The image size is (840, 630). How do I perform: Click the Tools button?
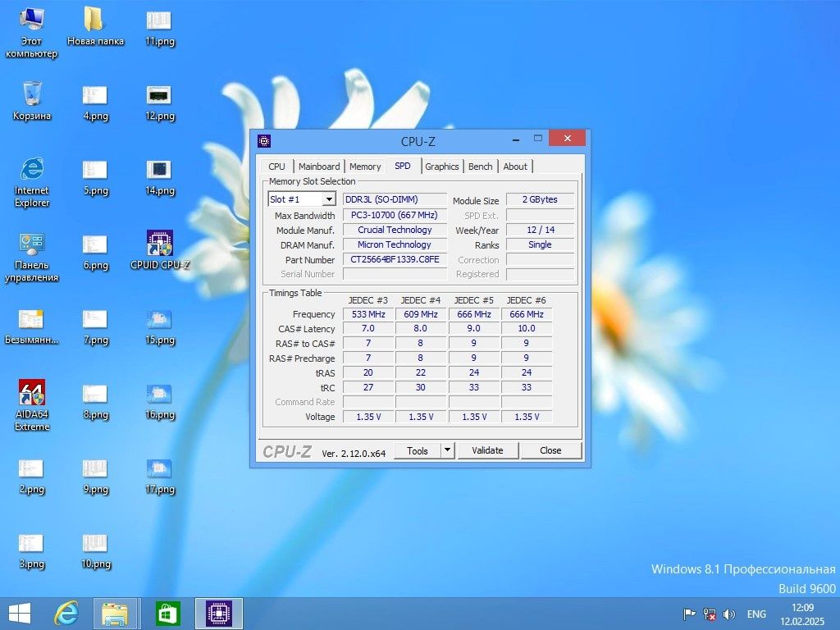pos(418,450)
